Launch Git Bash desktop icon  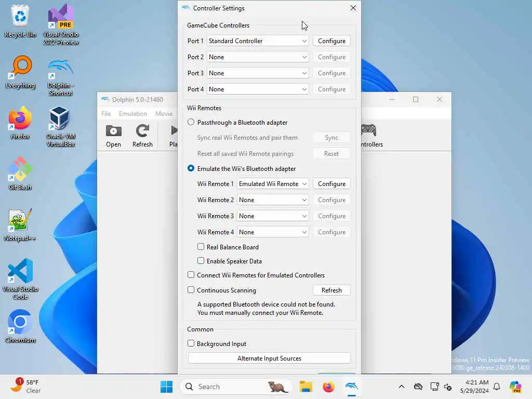pyautogui.click(x=20, y=174)
